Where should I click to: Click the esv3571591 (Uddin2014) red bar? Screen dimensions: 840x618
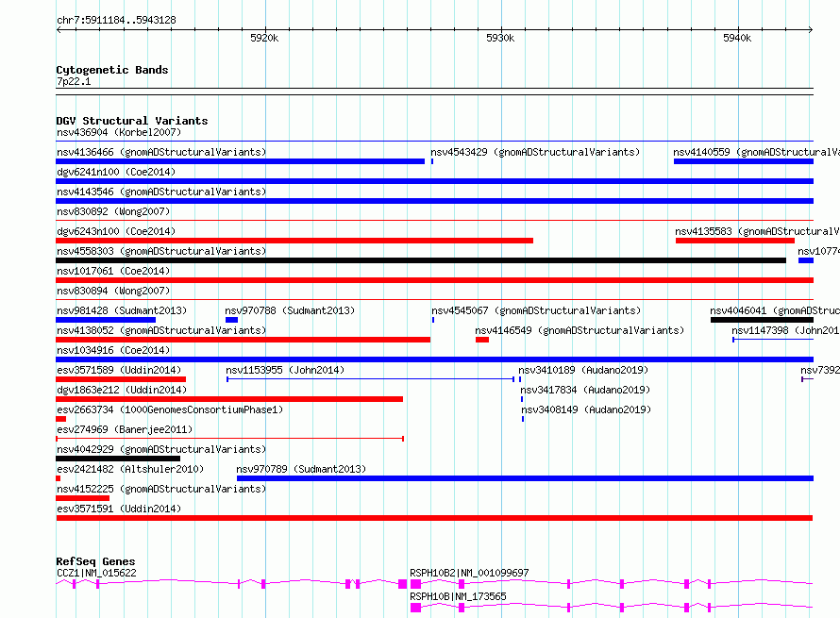point(434,518)
